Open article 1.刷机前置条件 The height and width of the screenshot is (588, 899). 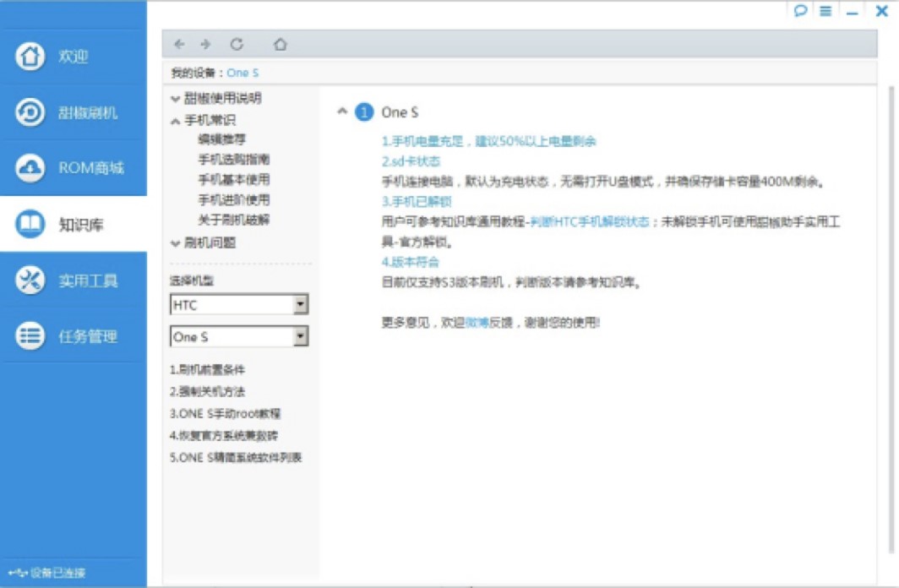click(208, 370)
